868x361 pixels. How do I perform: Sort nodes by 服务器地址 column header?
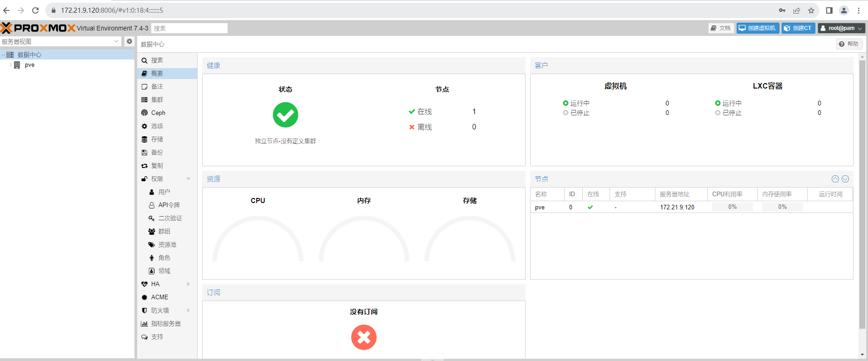coord(681,194)
